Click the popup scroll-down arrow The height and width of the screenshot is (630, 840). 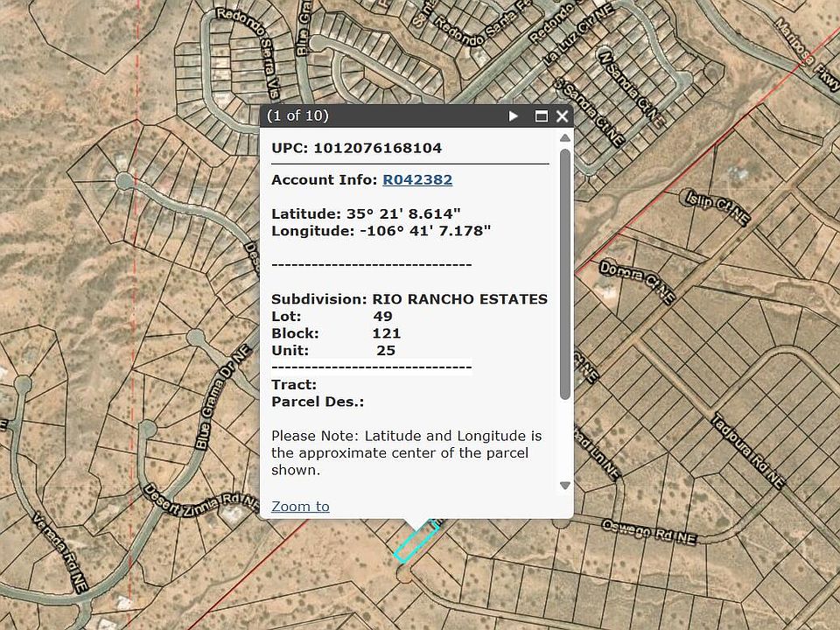[564, 486]
